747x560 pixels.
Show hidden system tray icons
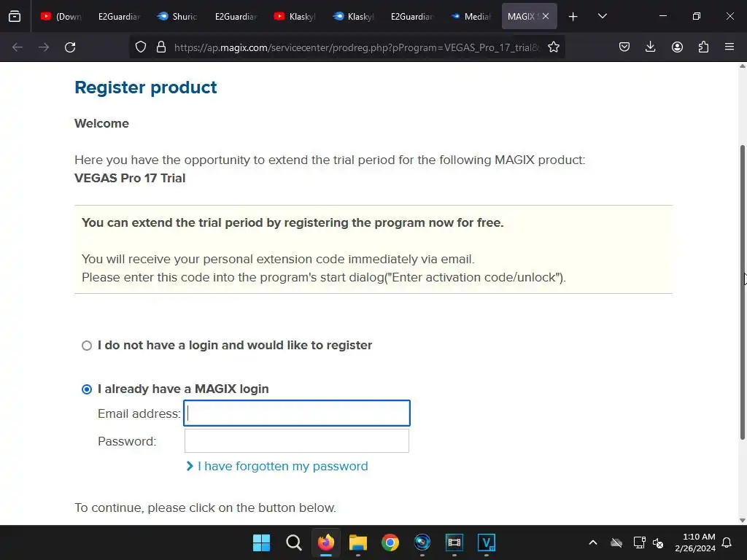click(x=593, y=542)
